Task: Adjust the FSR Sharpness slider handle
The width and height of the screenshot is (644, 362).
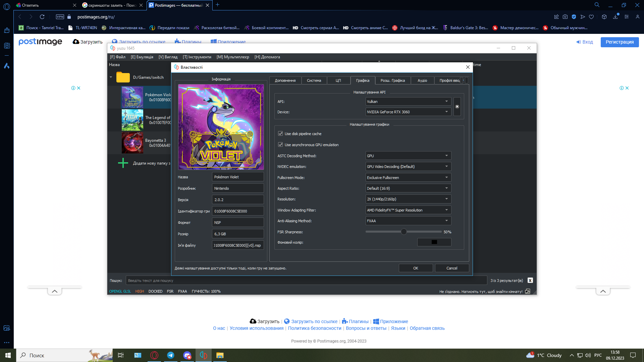Action: click(x=404, y=232)
